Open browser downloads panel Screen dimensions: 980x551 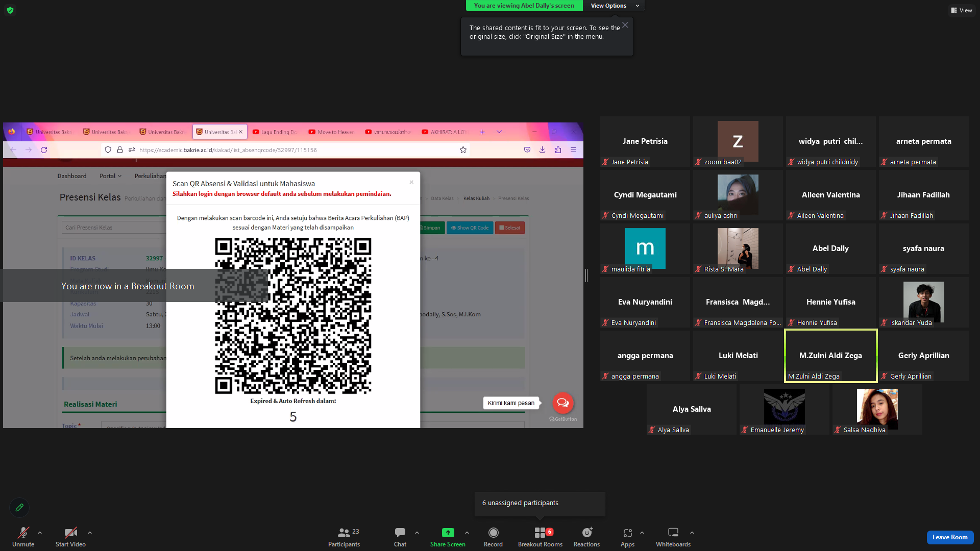coord(543,150)
